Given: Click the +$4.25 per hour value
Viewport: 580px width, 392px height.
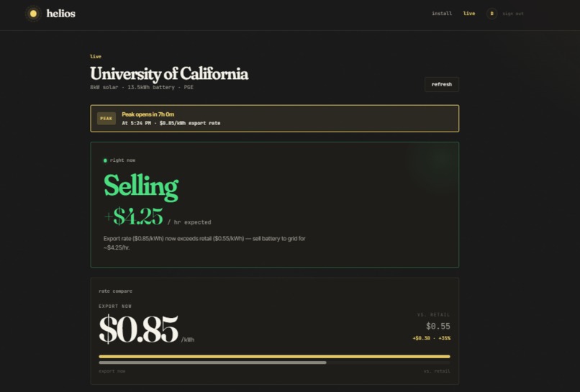Looking at the screenshot, I should tap(134, 216).
